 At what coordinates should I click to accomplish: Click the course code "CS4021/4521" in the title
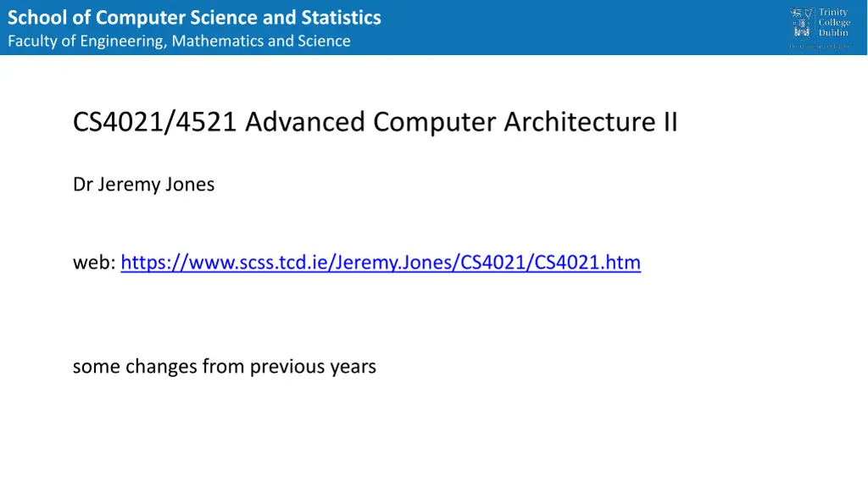(156, 123)
